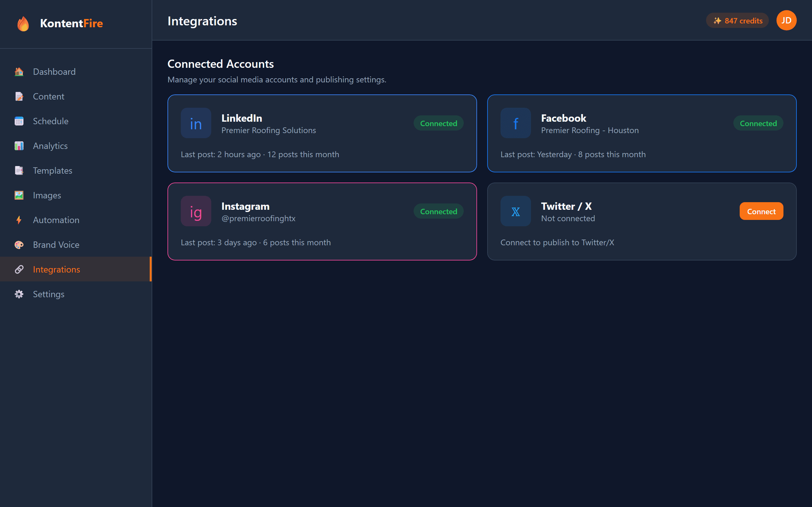The height and width of the screenshot is (507, 812).
Task: Click the Facebook platform icon
Action: [515, 123]
